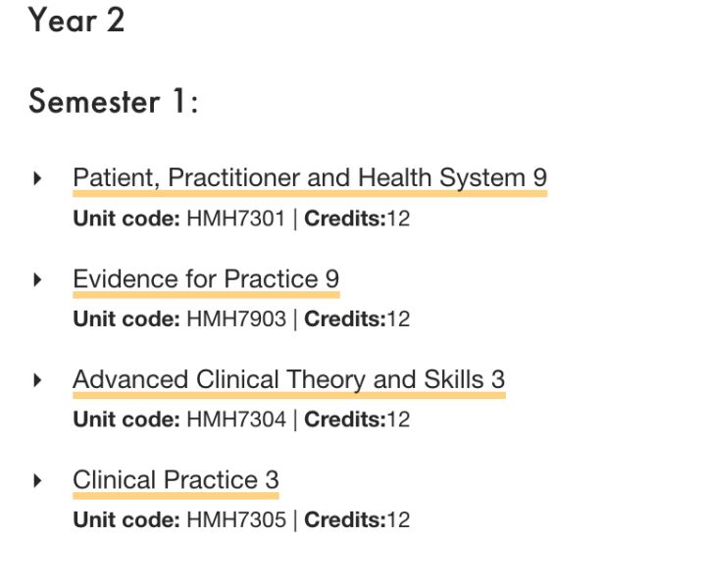Click the Credits label beside HMH7301
The width and height of the screenshot is (706, 588).
coord(345,220)
